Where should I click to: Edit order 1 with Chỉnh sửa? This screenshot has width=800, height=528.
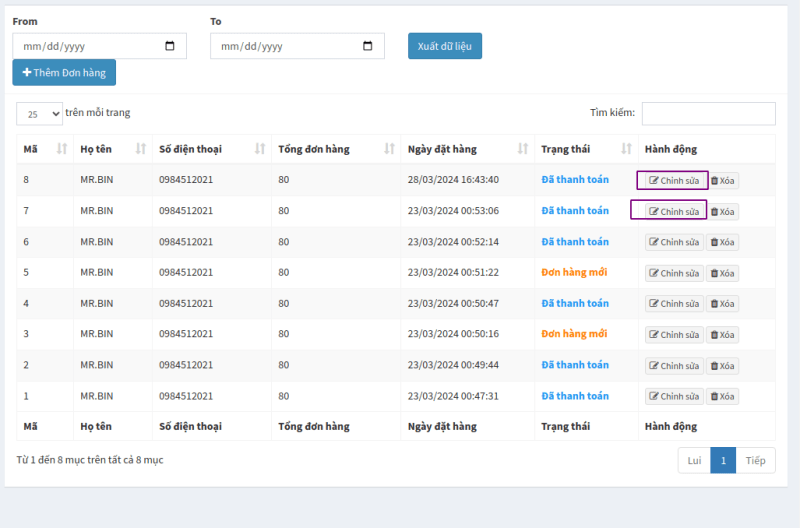pos(674,396)
